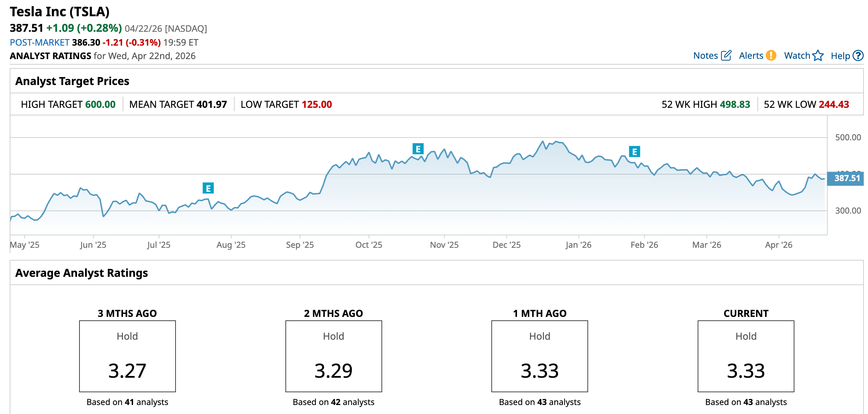Image resolution: width=868 pixels, height=414 pixels.
Task: Select the 2 MTHS AGO rating box
Action: coord(333,356)
